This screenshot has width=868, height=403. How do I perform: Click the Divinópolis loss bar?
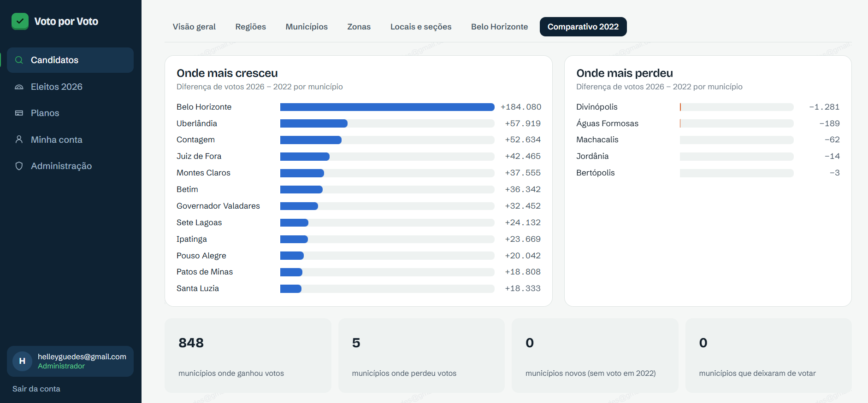tap(737, 107)
